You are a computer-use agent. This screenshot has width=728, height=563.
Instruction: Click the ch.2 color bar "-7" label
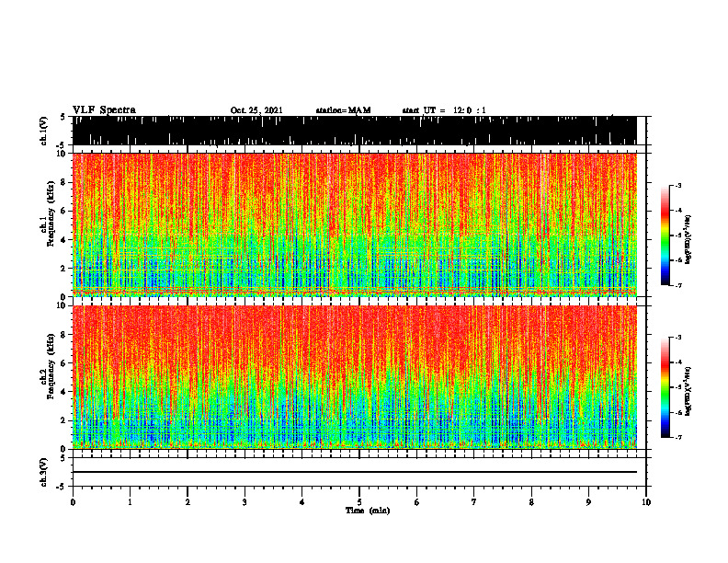coord(677,437)
